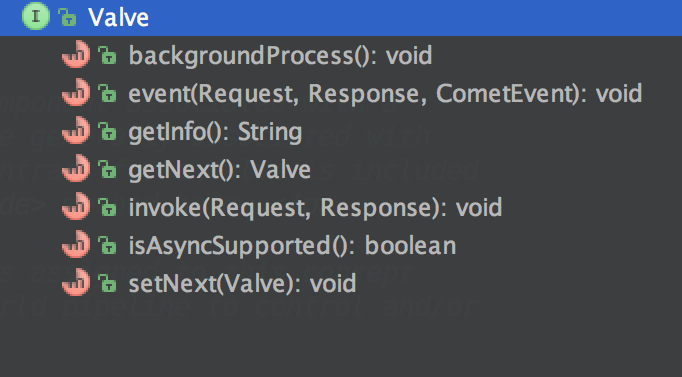Viewport: 682px width, 377px height.
Task: Select the getNext(): Valve method
Action: (219, 170)
